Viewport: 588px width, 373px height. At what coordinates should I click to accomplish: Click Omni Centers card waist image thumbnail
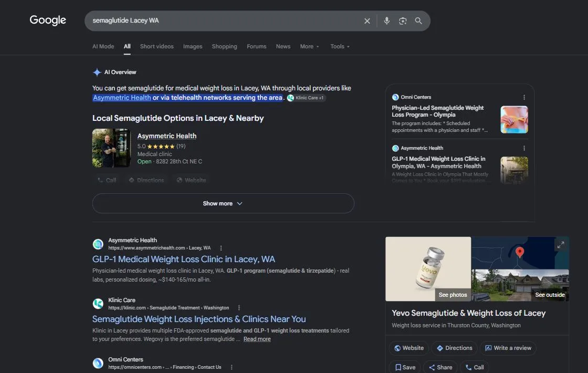[514, 120]
